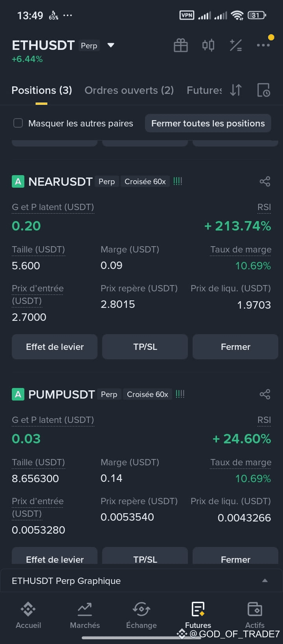Open the order history clock icon
Image resolution: width=283 pixels, height=644 pixels.
pyautogui.click(x=263, y=90)
